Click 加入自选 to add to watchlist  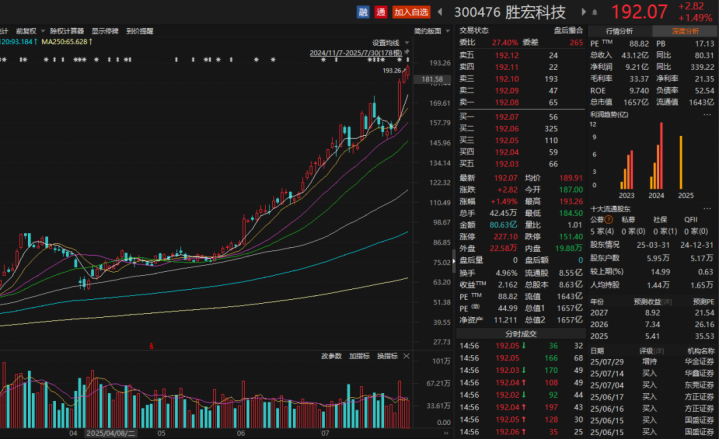tap(411, 12)
